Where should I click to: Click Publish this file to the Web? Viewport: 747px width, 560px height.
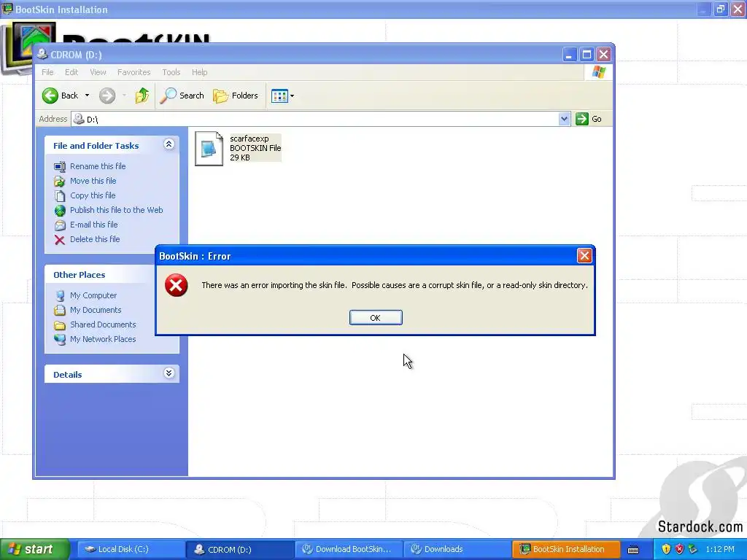click(116, 210)
